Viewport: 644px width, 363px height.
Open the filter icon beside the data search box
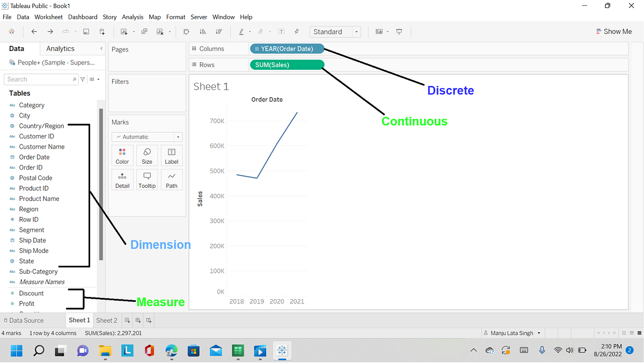[83, 79]
